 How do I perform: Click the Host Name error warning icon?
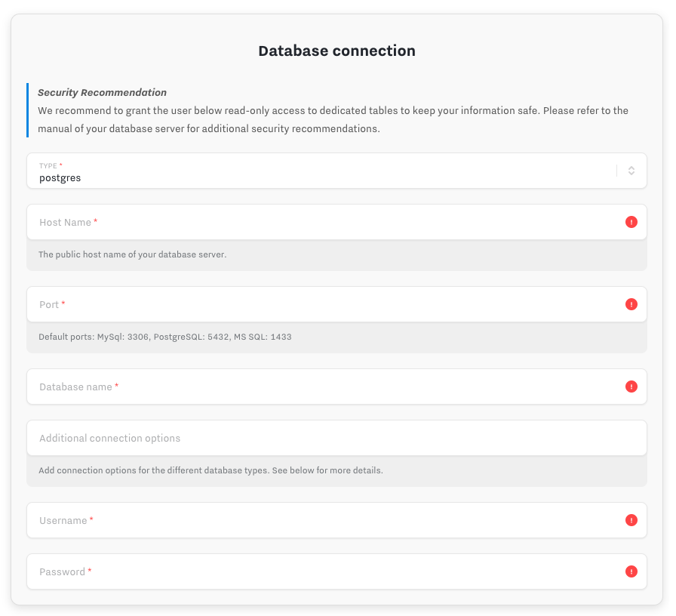pos(631,222)
